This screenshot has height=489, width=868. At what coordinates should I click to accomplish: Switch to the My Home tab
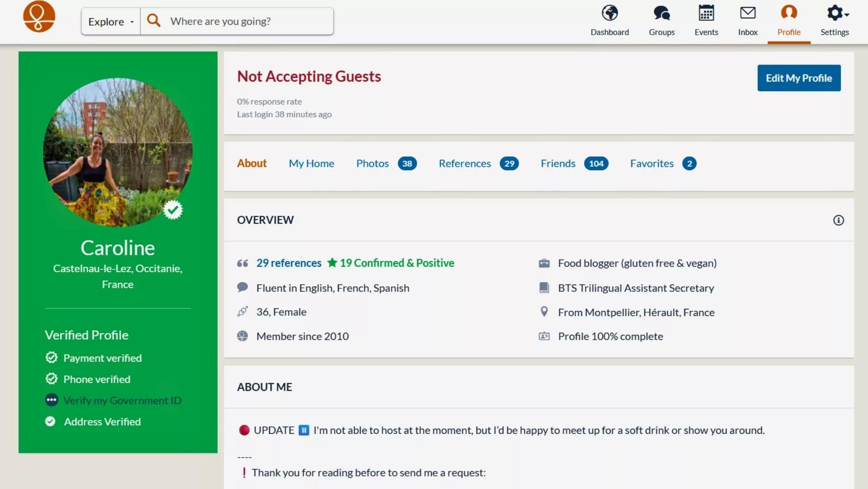point(311,163)
